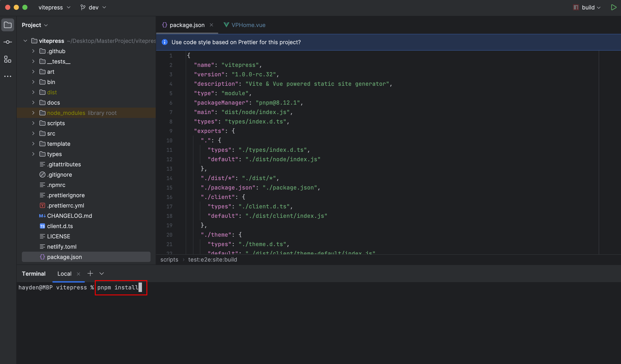Open the Structure tool window icon

[8, 59]
